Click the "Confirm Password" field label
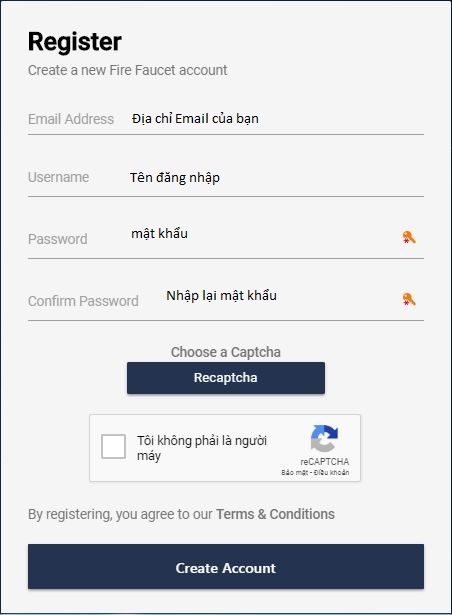The height and width of the screenshot is (615, 452). point(83,301)
